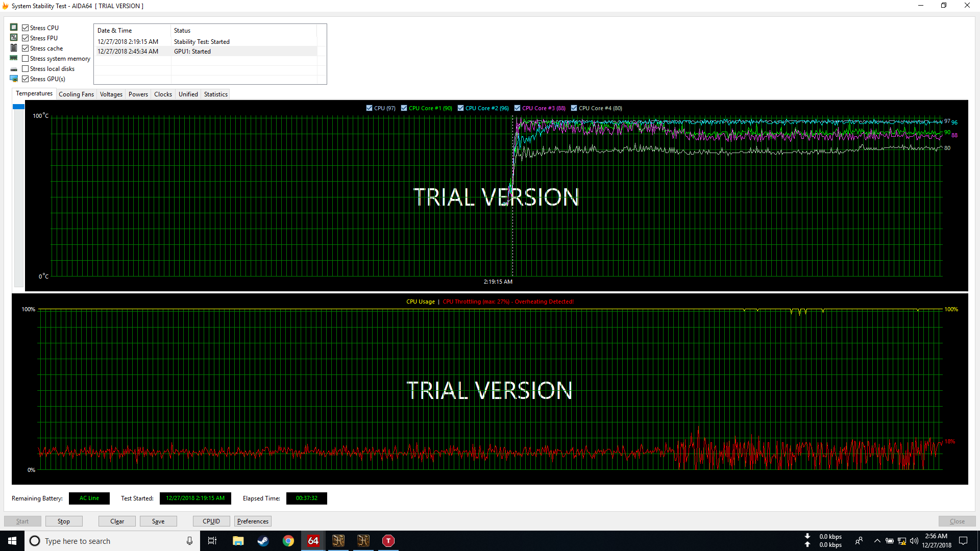Viewport: 980px width, 551px height.
Task: Switch to the Unified tab
Action: 188,94
